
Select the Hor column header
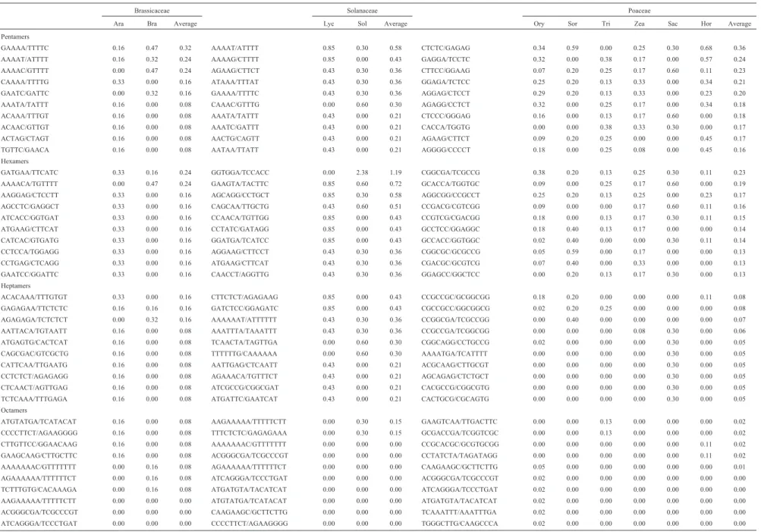tap(706, 24)
